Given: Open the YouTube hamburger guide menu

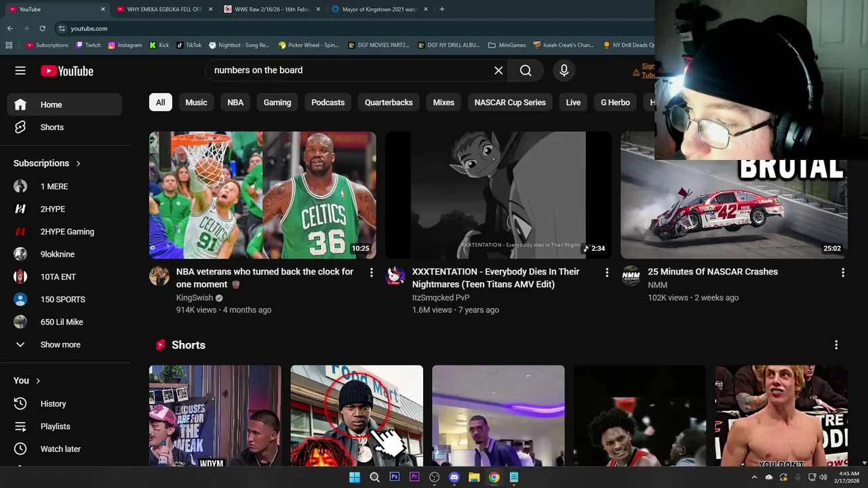Looking at the screenshot, I should [20, 70].
